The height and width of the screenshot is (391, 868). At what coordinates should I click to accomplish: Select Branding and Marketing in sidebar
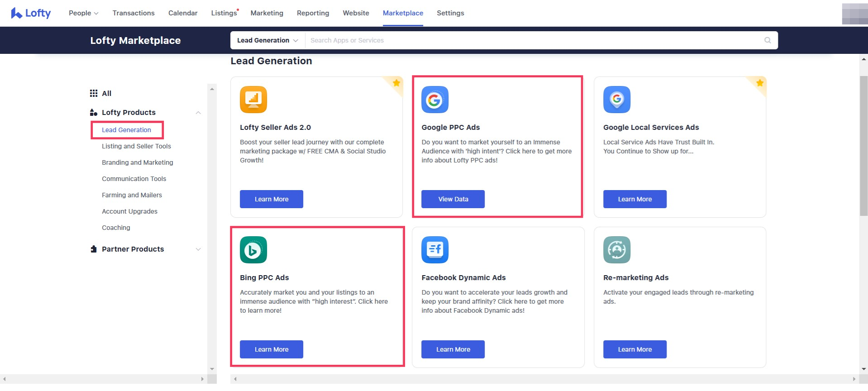pyautogui.click(x=137, y=162)
